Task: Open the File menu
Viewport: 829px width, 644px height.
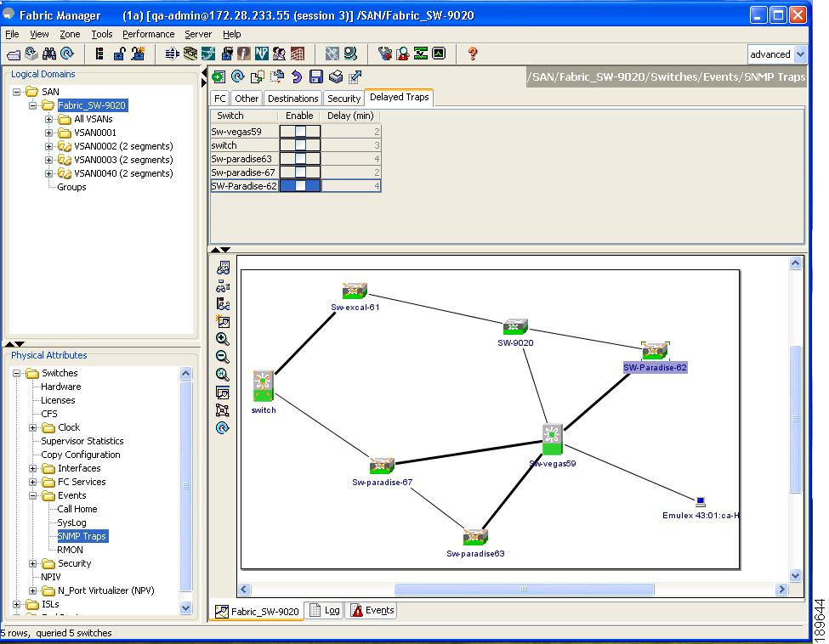Action: (x=12, y=34)
